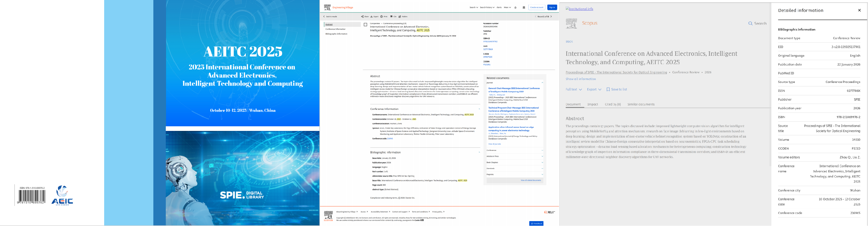
Task: Open Alerts in Engineering Village header
Action: click(x=499, y=8)
